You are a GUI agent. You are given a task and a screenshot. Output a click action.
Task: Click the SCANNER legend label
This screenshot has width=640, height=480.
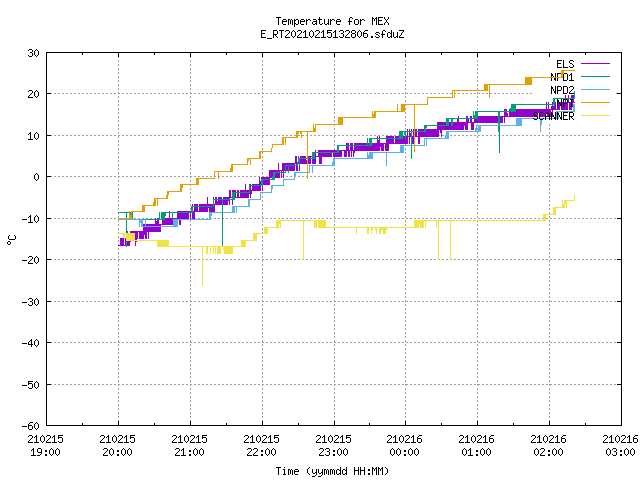coord(553,116)
